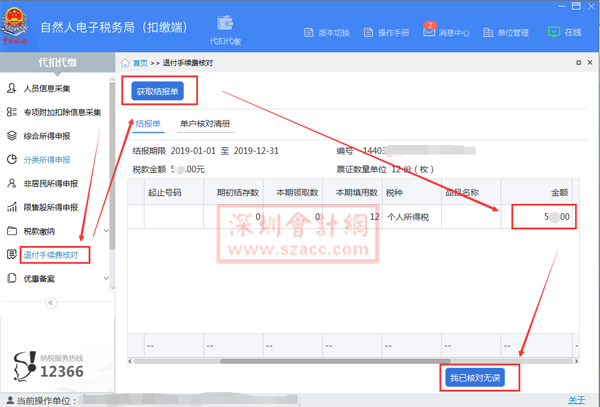Open the 操作手册 manual icon

(x=369, y=32)
